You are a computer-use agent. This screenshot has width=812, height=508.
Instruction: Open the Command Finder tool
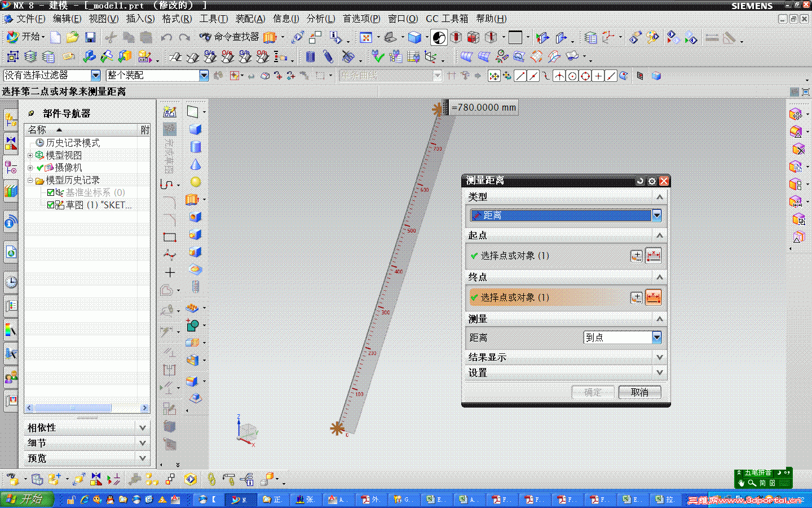click(x=230, y=37)
